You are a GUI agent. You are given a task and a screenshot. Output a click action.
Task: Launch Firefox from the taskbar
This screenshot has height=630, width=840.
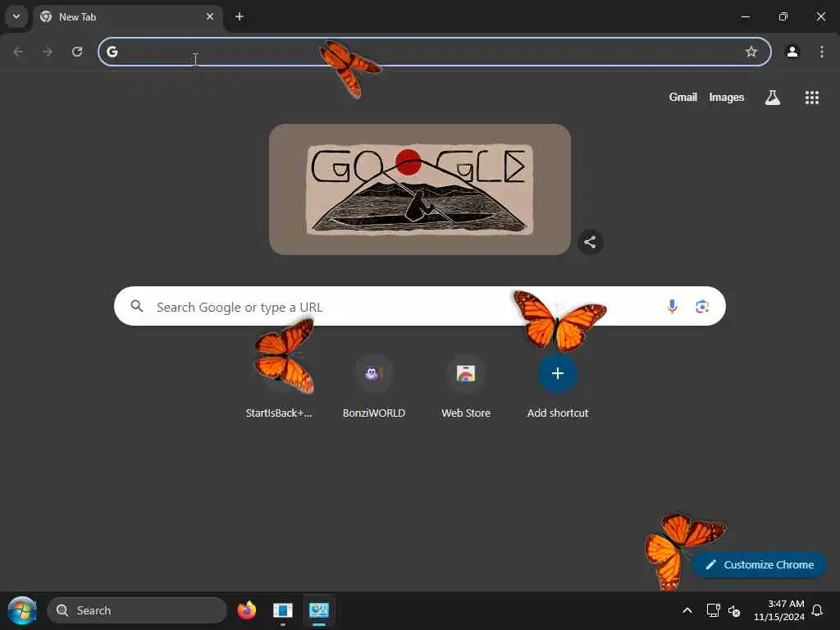tap(246, 610)
